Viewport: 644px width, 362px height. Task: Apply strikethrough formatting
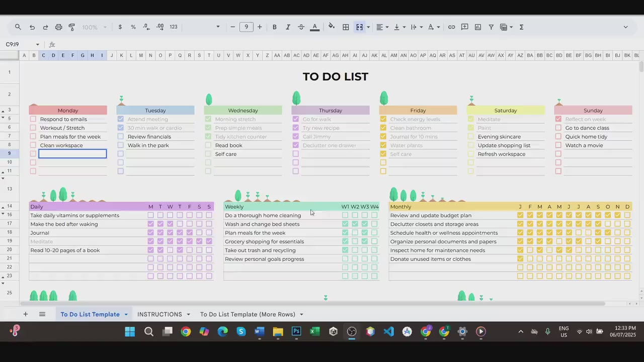(301, 27)
